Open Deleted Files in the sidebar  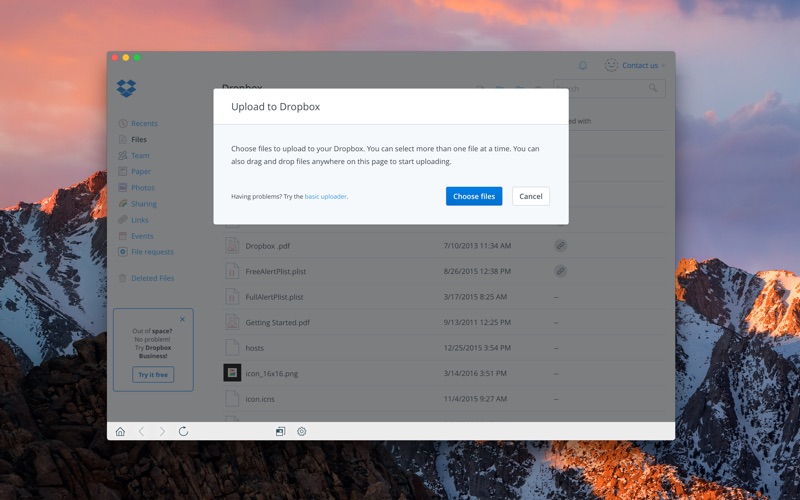(151, 278)
